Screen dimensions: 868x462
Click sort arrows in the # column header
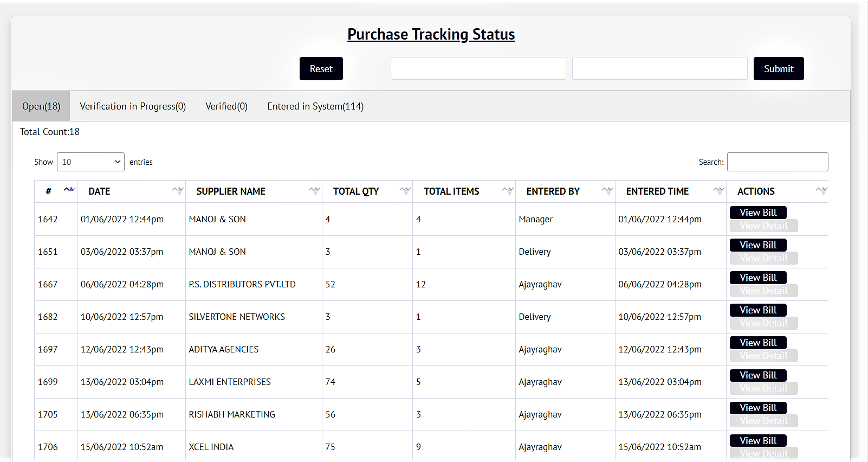pos(69,190)
